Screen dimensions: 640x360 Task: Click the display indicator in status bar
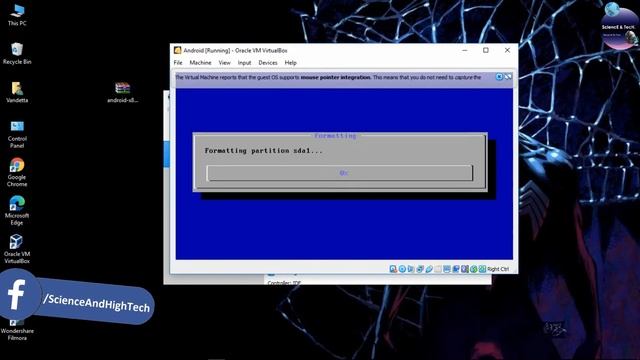[447, 269]
